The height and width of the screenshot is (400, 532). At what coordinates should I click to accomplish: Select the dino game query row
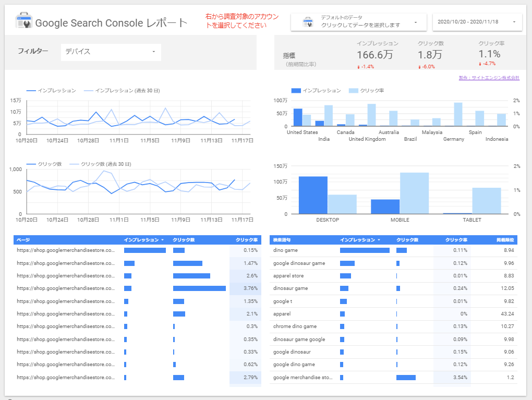coord(394,250)
